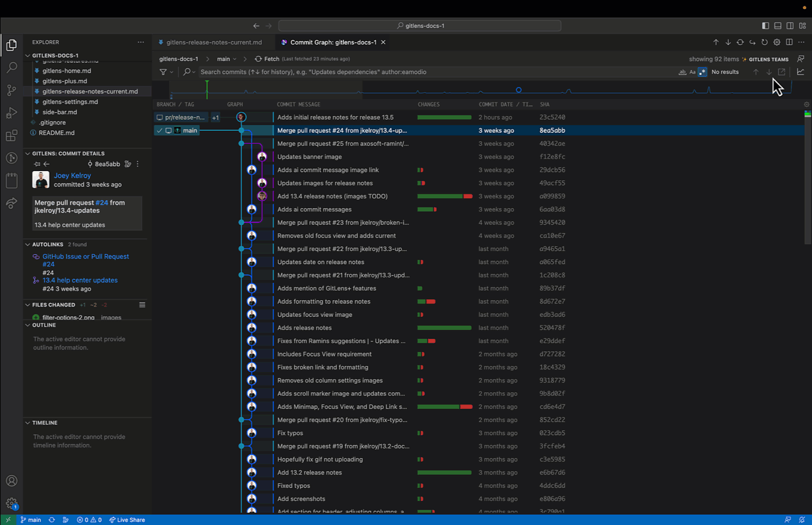Switch to gitlens-release-notes-current.md tab
This screenshot has width=812, height=525.
click(213, 43)
